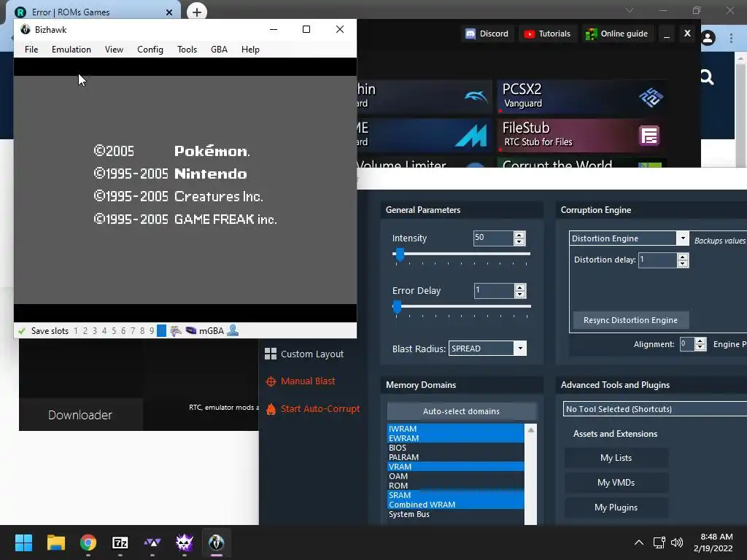The image size is (747, 560).
Task: Click the website search magnifier icon
Action: [x=707, y=77]
